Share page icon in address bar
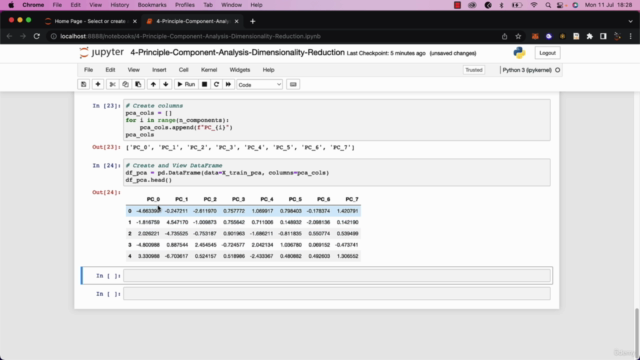Screen dimensions: 640x360 504,36
